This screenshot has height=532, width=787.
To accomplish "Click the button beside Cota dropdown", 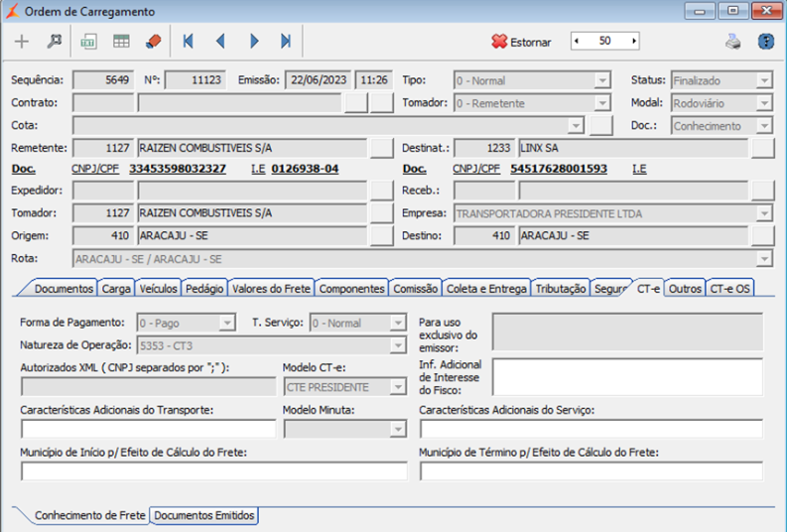I will [600, 125].
